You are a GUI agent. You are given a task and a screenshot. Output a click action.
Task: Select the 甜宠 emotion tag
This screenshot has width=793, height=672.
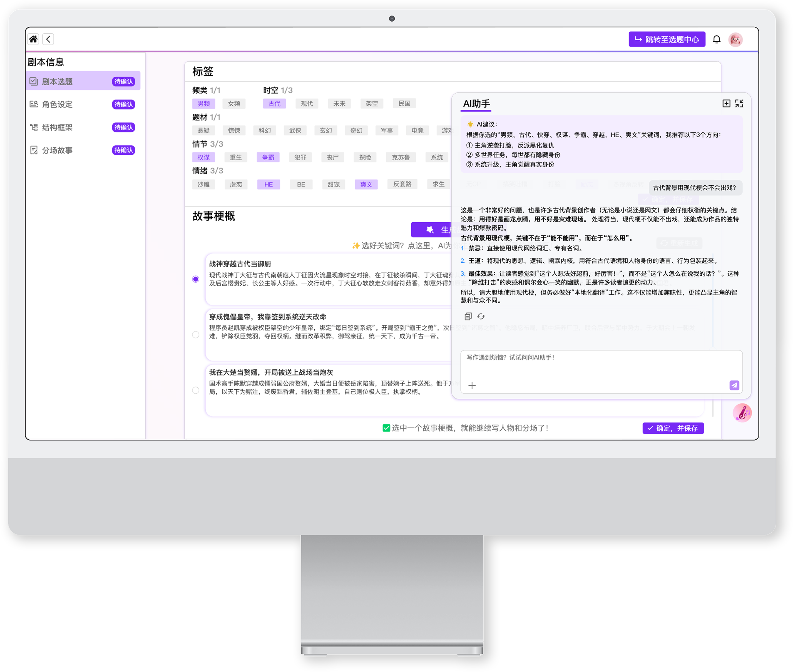pyautogui.click(x=334, y=184)
